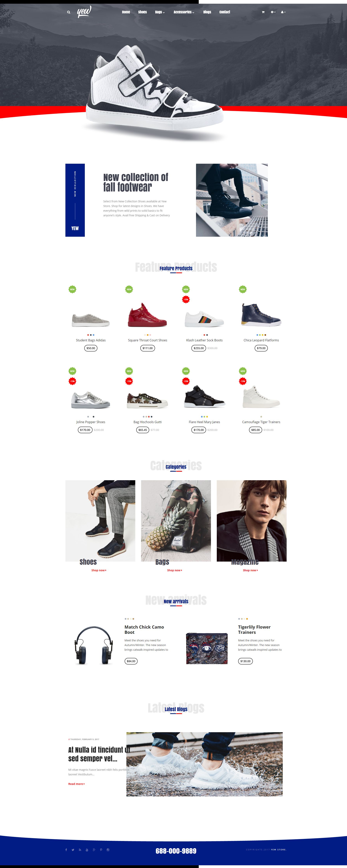347x868 pixels.
Task: Click Shop now under Bags category
Action: (x=174, y=570)
